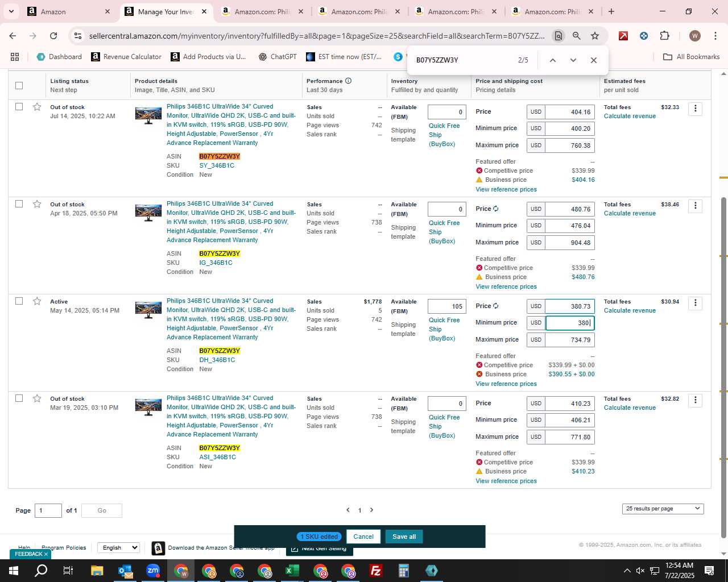
Task: Open SKU link DH_346B1C
Action: (x=217, y=360)
